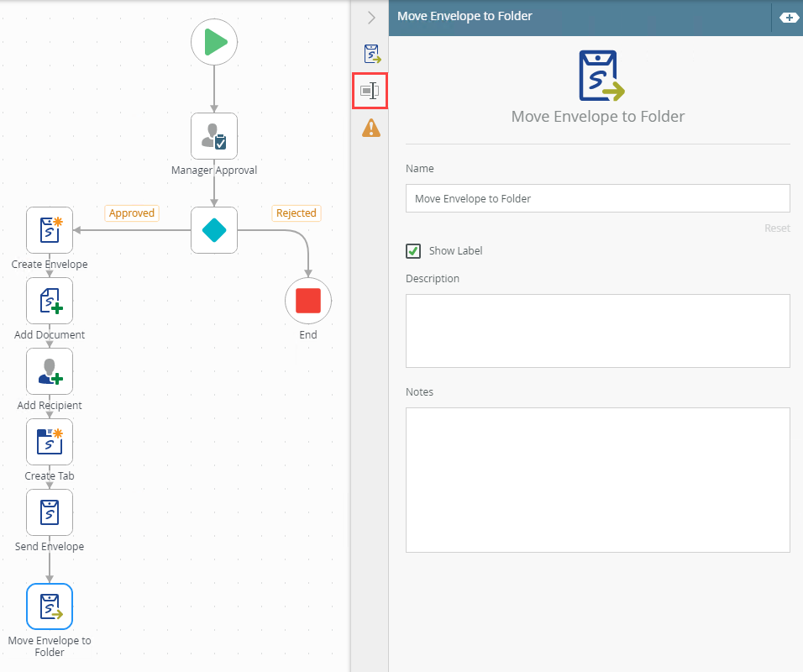This screenshot has height=672, width=803.
Task: Click the arrow button in the panel header
Action: (x=788, y=16)
